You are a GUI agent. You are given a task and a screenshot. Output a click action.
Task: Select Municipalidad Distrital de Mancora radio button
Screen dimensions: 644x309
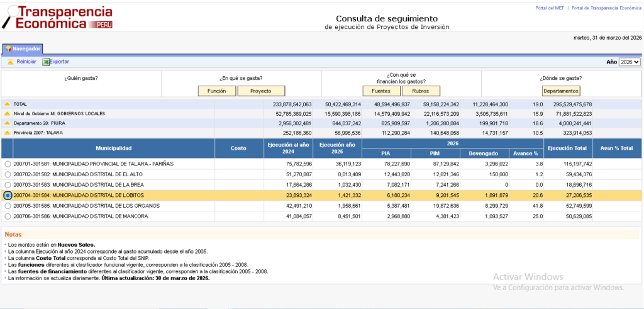tap(8, 216)
